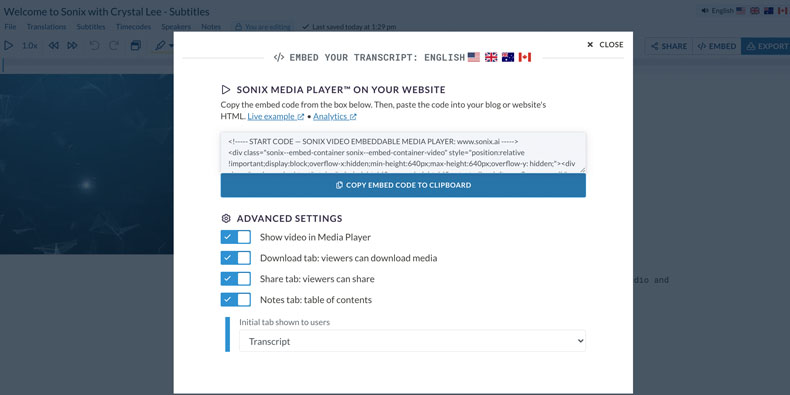Select the UK flag in dialog header

[491, 57]
